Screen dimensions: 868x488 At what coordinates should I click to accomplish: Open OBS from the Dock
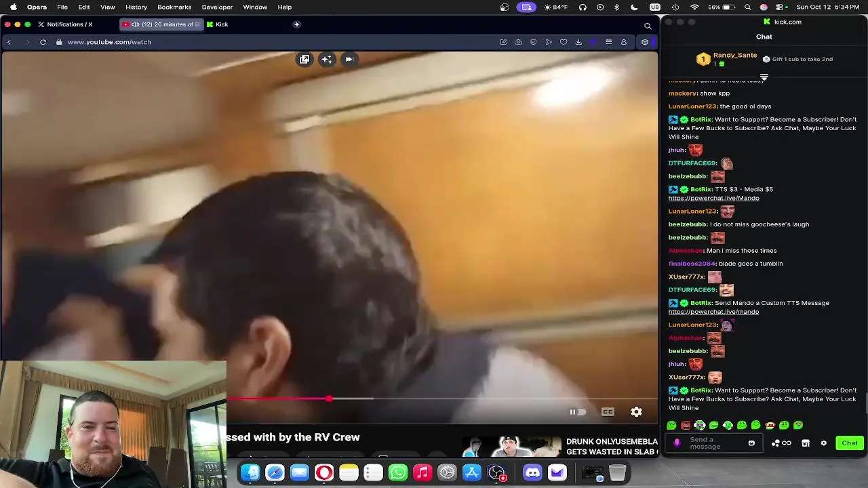497,472
